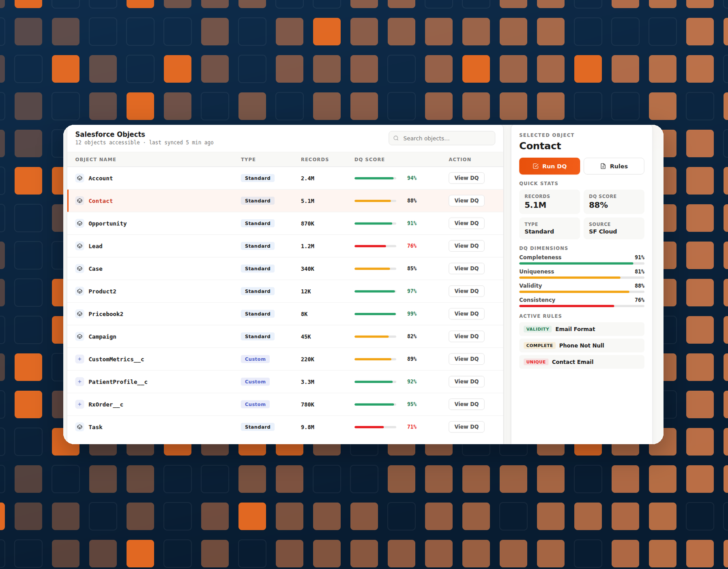Run DQ on the selected Contact
The height and width of the screenshot is (569, 728).
pos(550,166)
